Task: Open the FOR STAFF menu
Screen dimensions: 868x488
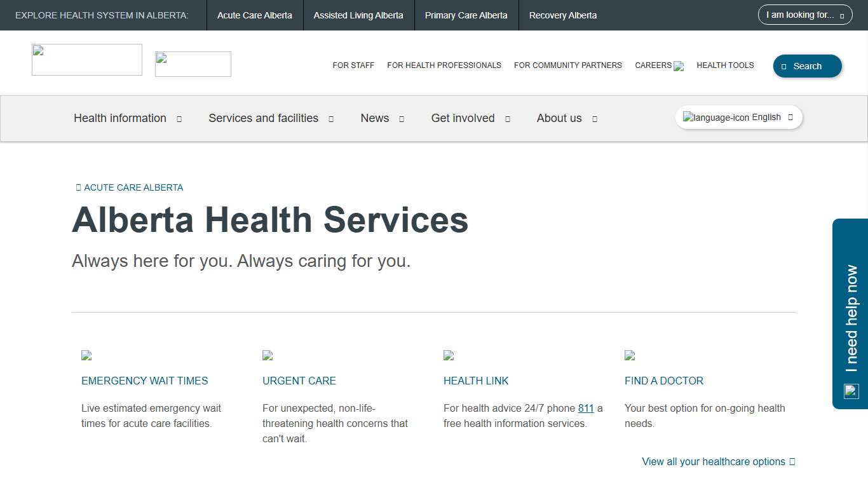Action: coord(353,65)
